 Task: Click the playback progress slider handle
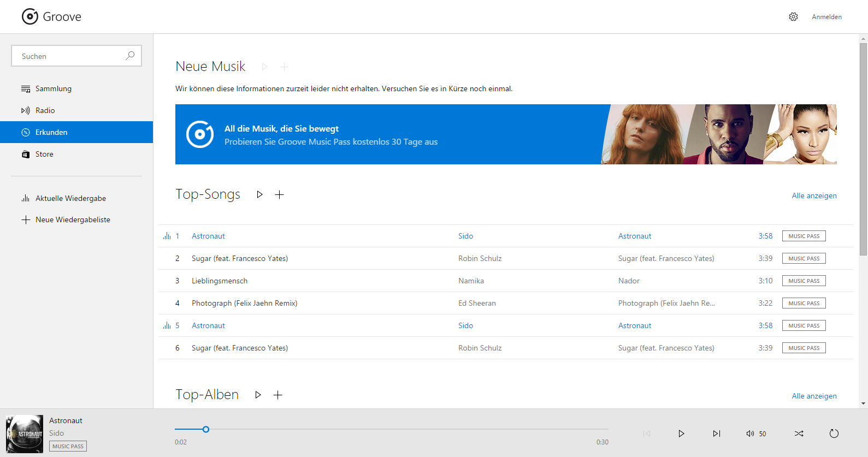[206, 429]
